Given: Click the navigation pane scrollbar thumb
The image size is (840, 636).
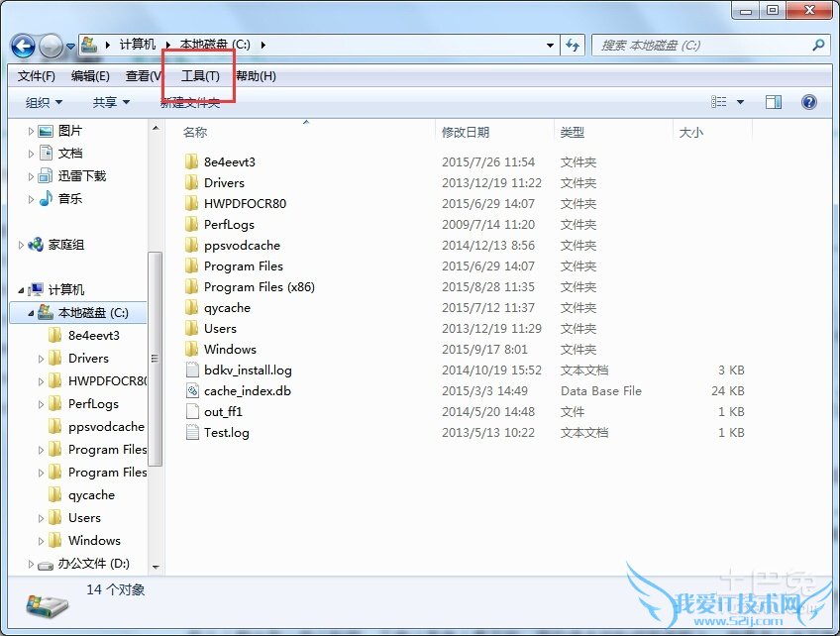Looking at the screenshot, I should pyautogui.click(x=155, y=358).
